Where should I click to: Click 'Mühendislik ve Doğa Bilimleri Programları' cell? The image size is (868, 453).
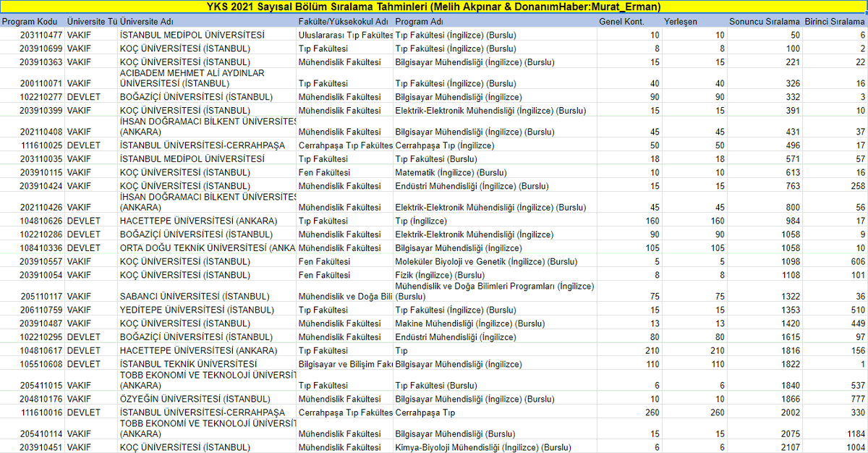(495, 292)
